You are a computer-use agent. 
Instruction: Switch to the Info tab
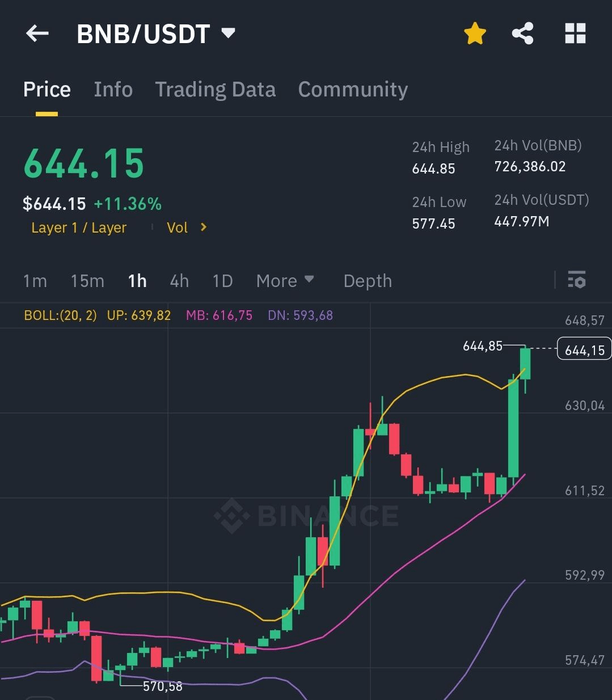113,90
